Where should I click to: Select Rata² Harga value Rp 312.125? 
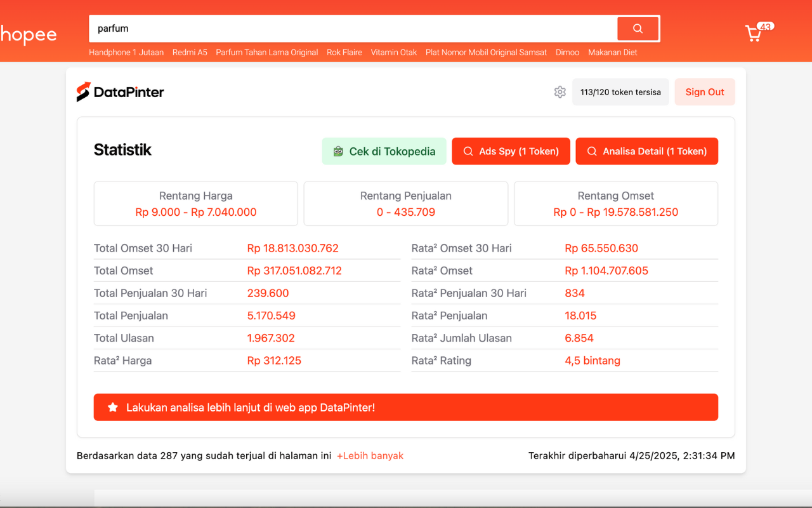coord(274,361)
